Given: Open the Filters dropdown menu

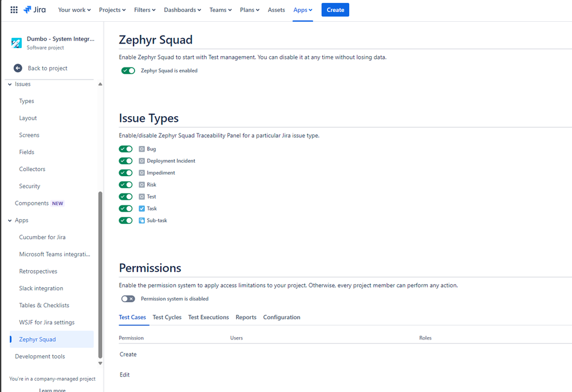Looking at the screenshot, I should click(144, 10).
